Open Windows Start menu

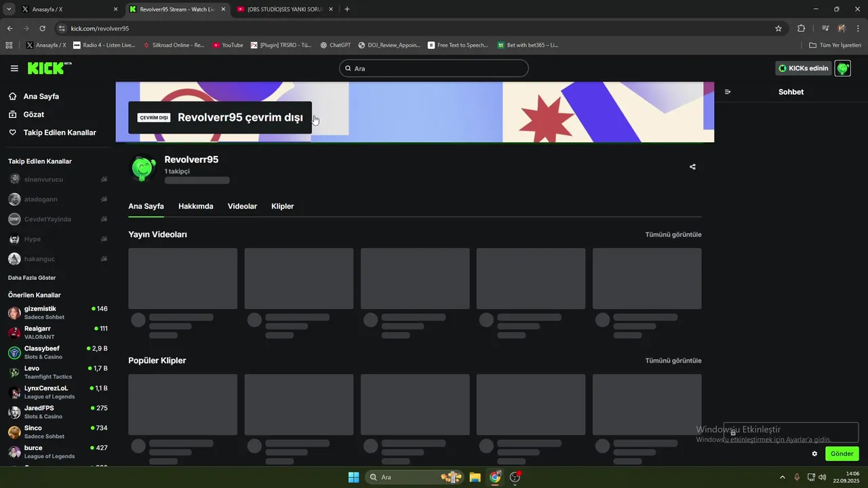[x=353, y=477]
